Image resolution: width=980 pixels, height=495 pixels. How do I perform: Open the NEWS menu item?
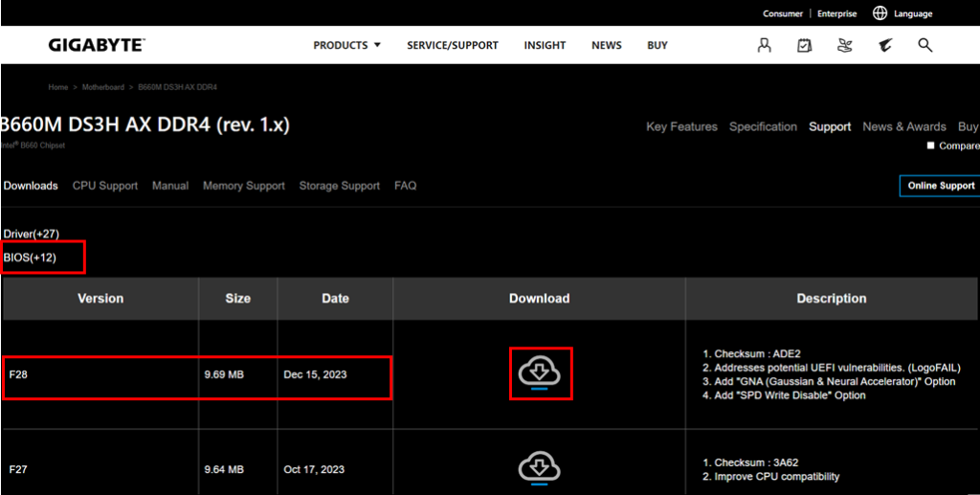coord(607,45)
